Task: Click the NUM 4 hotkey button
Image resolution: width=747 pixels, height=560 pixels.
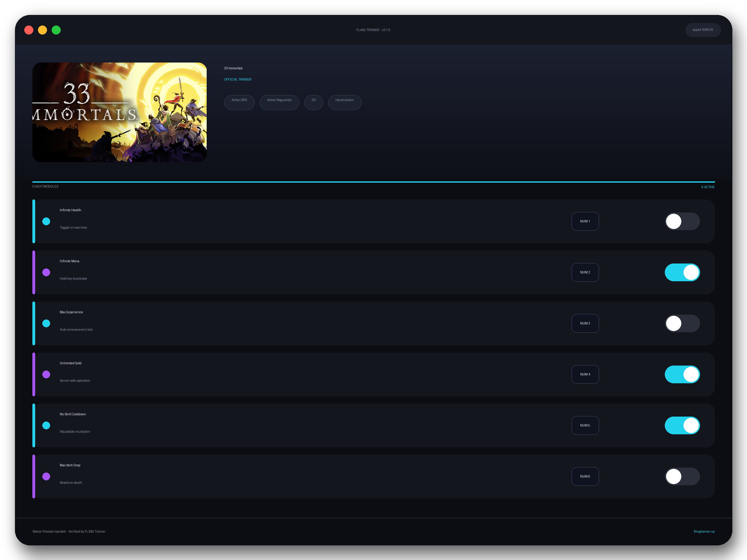Action: click(585, 374)
